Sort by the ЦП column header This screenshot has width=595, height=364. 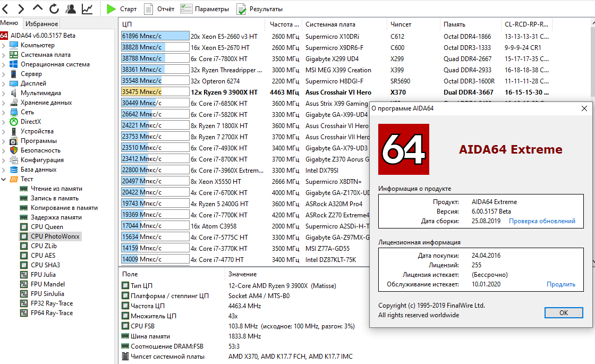pos(192,24)
